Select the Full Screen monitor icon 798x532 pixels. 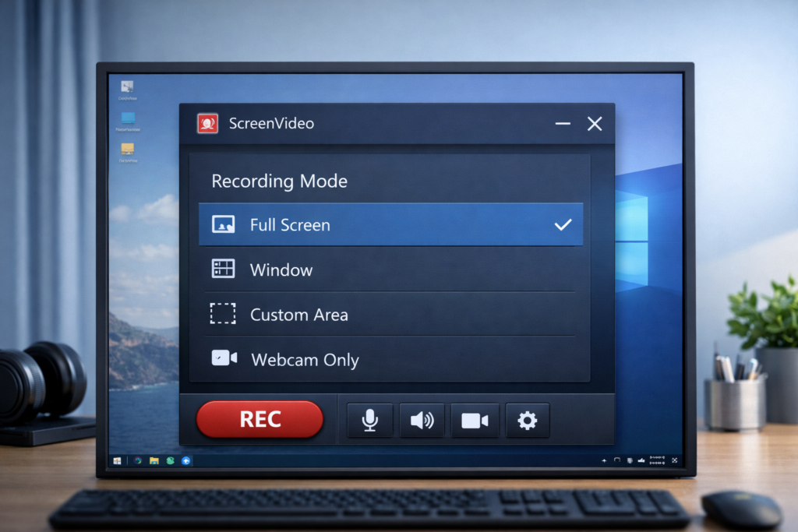pyautogui.click(x=225, y=224)
